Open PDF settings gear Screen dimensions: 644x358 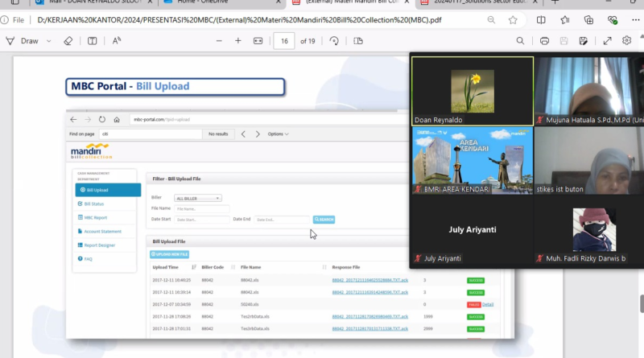[x=626, y=40]
